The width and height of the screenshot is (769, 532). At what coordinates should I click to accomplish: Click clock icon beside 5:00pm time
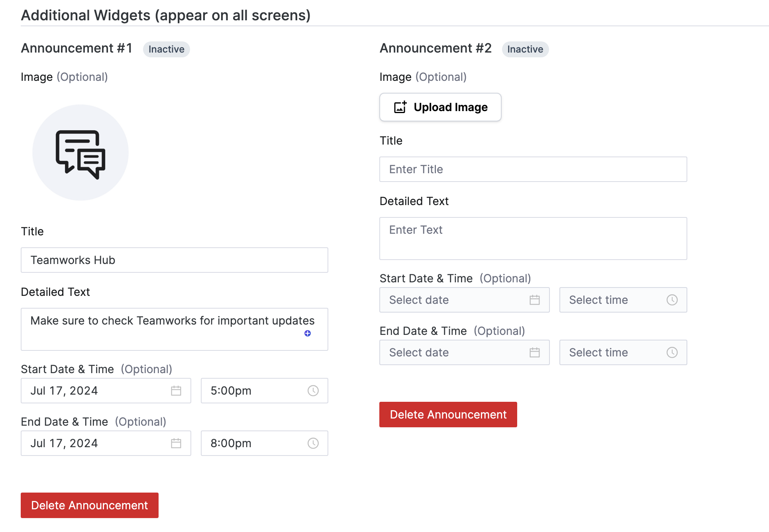coord(313,391)
